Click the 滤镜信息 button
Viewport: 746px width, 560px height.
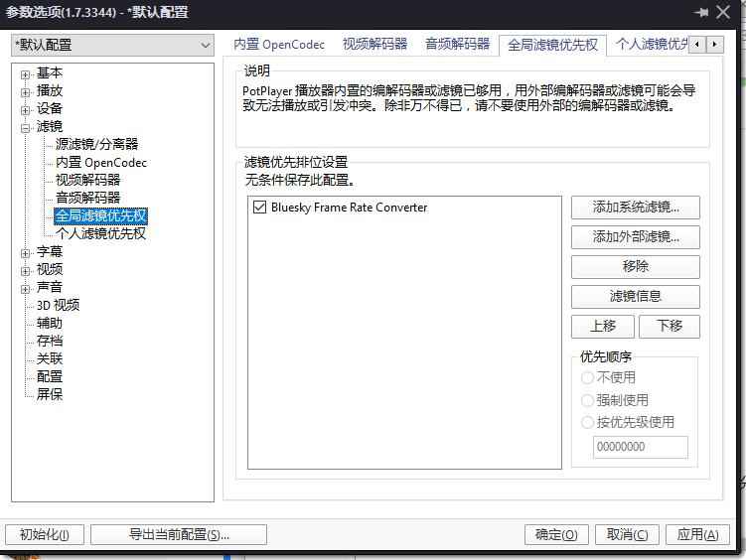[635, 296]
